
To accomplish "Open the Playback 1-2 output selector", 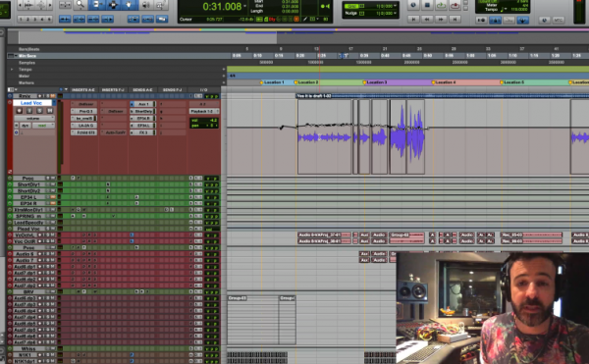I will point(204,112).
